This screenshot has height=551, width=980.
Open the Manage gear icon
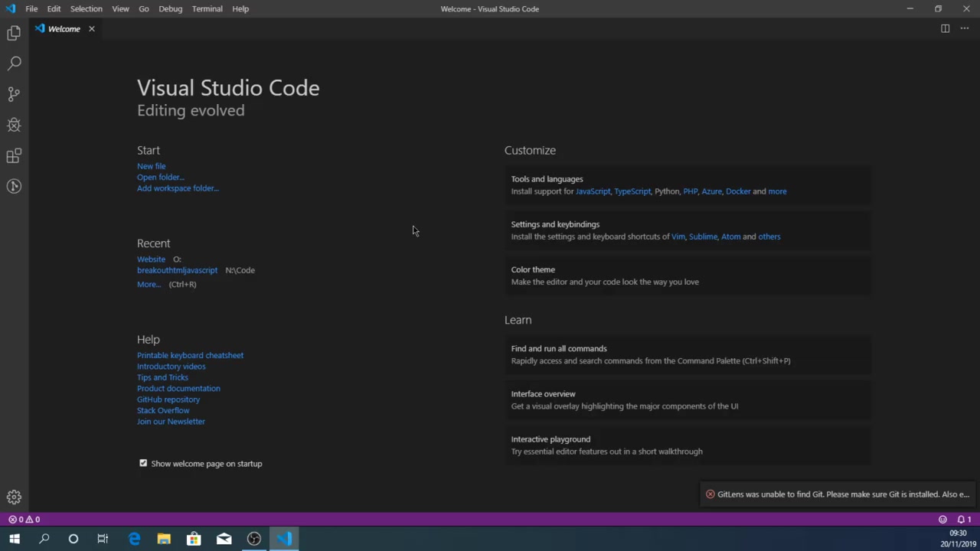click(14, 497)
